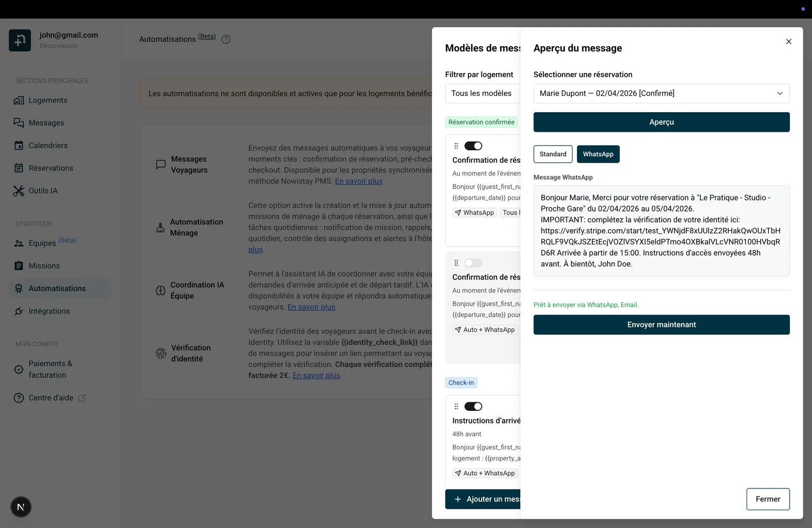Switch to the Standard message tab
The image size is (812, 528).
[x=553, y=154]
